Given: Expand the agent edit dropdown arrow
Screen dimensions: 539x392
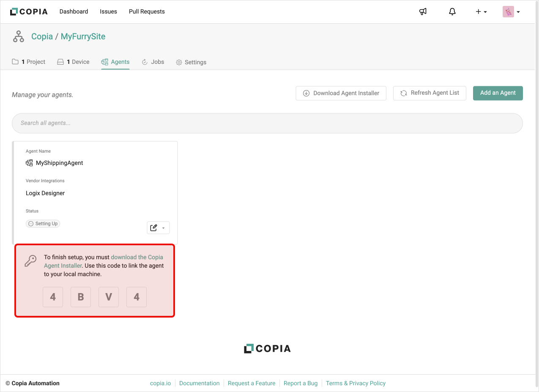Looking at the screenshot, I should [x=164, y=228].
